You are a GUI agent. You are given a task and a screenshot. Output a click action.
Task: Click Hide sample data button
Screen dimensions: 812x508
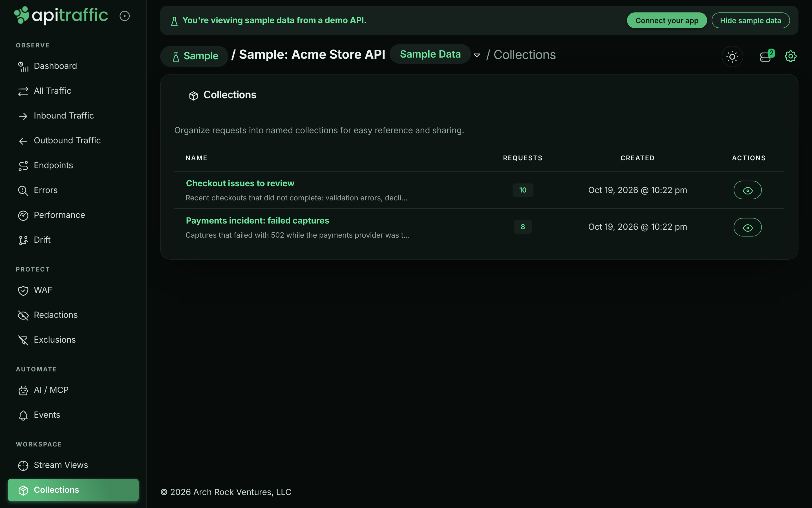750,21
